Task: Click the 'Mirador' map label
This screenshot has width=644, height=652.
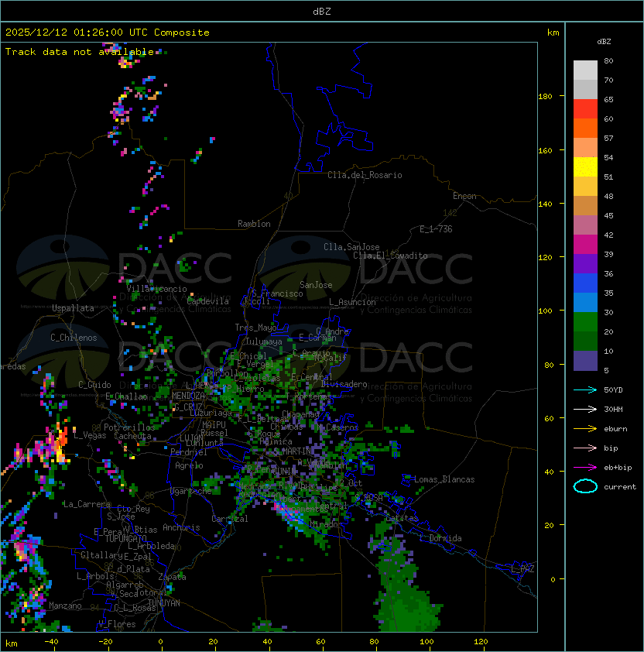Action: pos(326,524)
